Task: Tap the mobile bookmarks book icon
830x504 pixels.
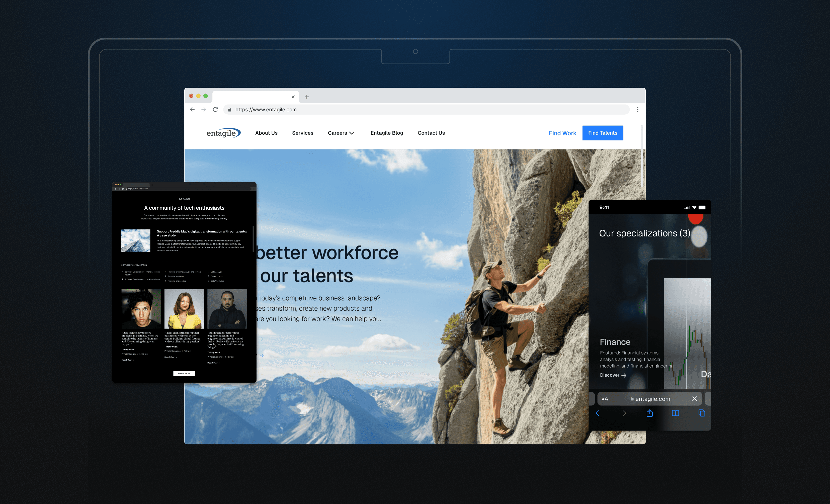Action: [x=675, y=413]
